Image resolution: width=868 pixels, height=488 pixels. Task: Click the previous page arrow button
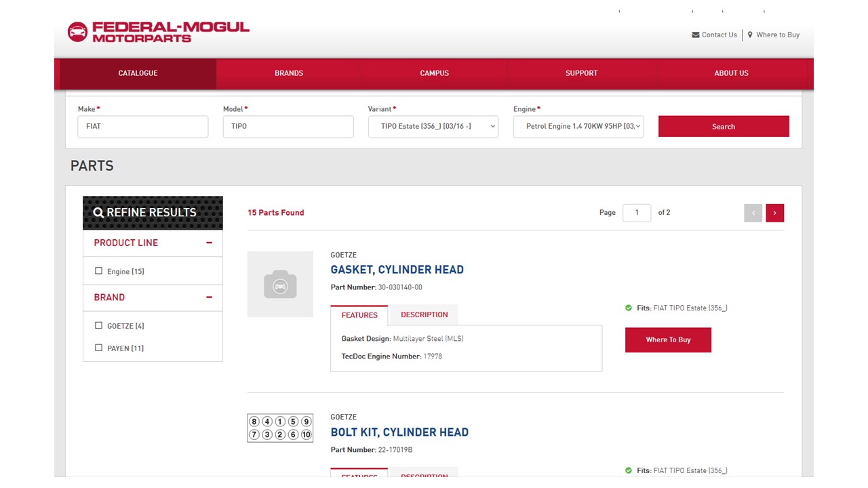(x=753, y=213)
